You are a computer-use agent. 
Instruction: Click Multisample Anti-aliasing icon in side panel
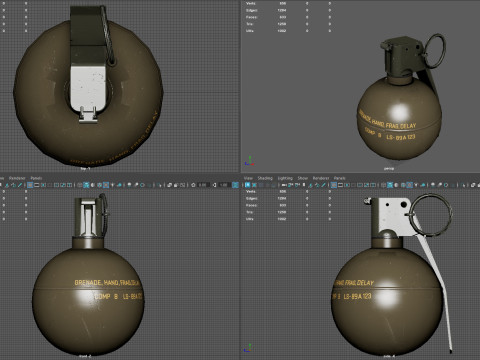point(446,185)
